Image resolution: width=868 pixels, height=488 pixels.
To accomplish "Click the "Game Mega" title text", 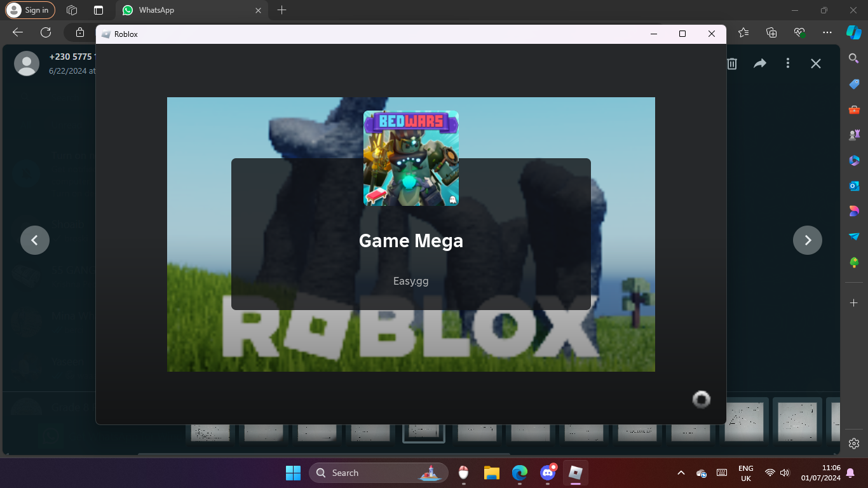I will 411,241.
